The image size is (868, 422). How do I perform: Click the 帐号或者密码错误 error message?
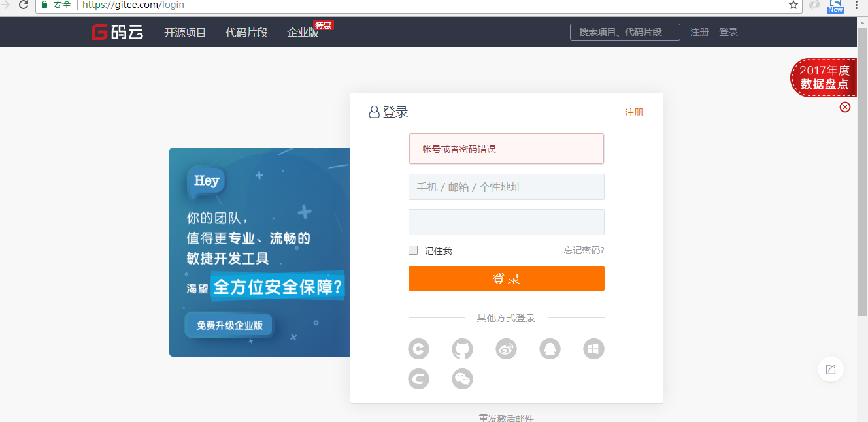pyautogui.click(x=507, y=149)
